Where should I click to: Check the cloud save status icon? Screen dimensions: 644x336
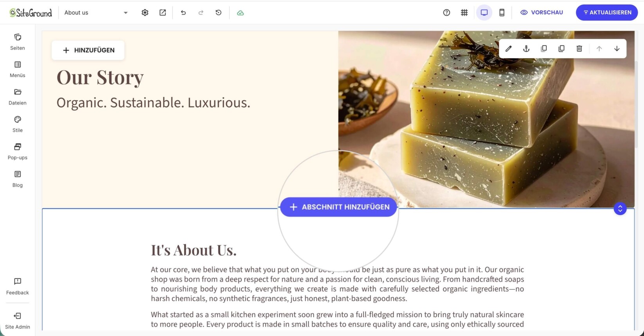[240, 13]
